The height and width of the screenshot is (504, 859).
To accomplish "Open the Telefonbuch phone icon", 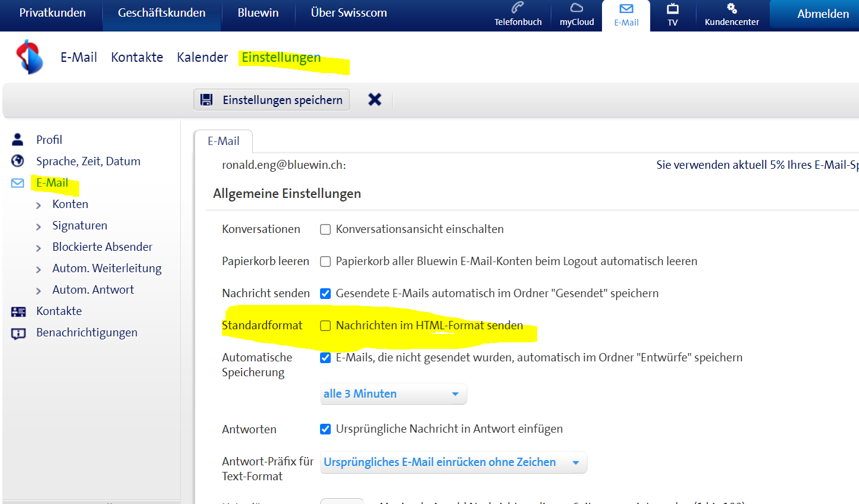I will (x=518, y=8).
